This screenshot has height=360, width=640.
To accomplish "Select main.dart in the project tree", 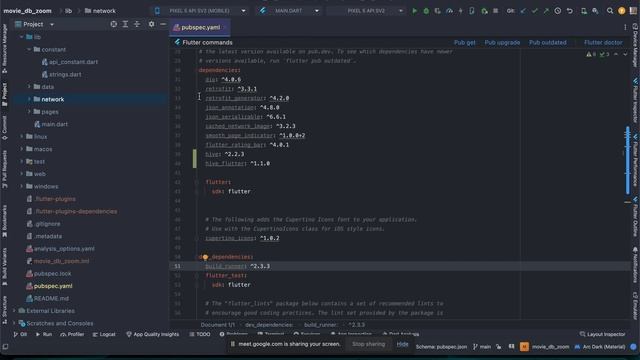I will click(51, 124).
